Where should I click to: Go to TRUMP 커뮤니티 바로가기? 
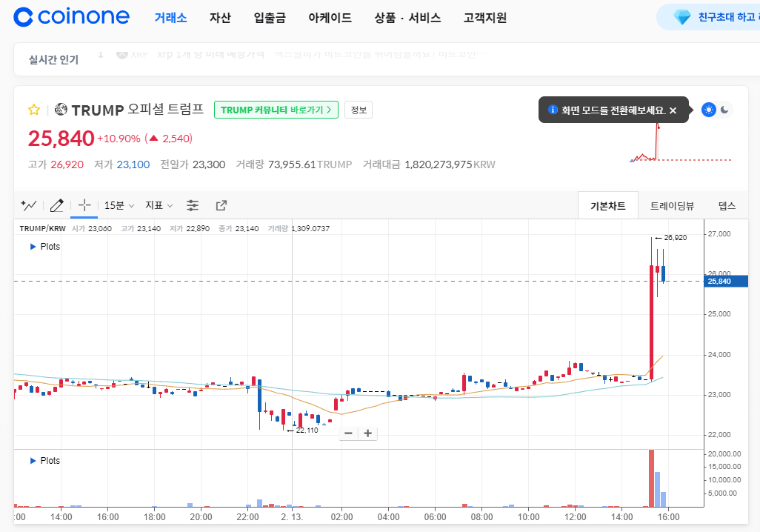pyautogui.click(x=276, y=110)
